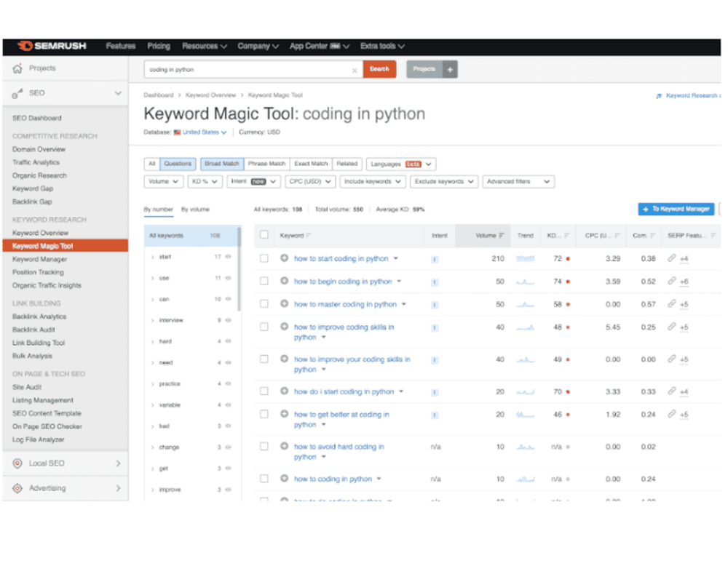This screenshot has width=728, height=574.
Task: Add 'how to master coding in python' keyword
Action: [284, 303]
